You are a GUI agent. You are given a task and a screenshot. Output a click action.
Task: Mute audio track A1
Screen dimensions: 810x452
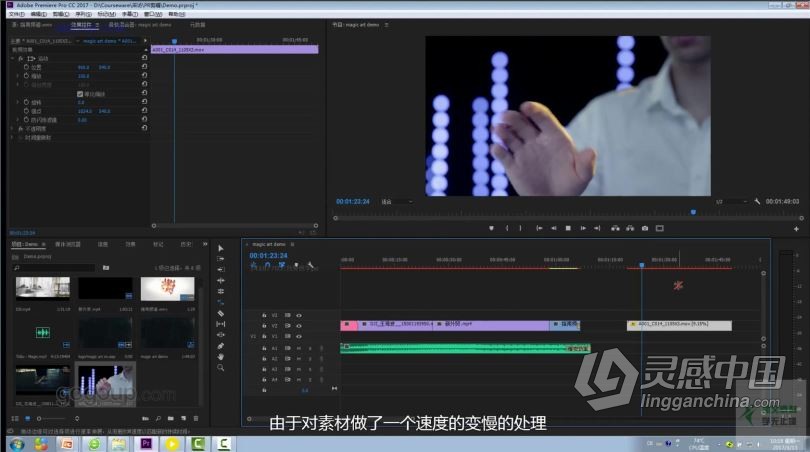tap(298, 347)
